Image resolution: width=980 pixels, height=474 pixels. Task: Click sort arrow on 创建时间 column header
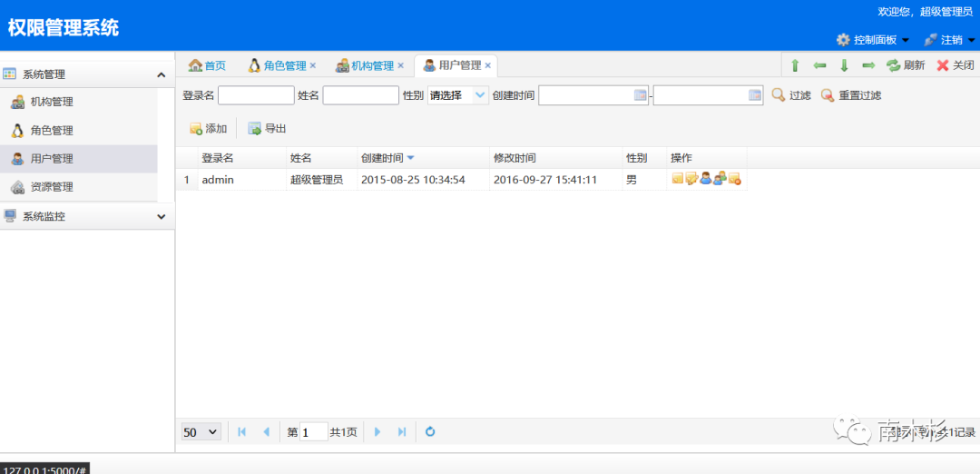click(411, 158)
